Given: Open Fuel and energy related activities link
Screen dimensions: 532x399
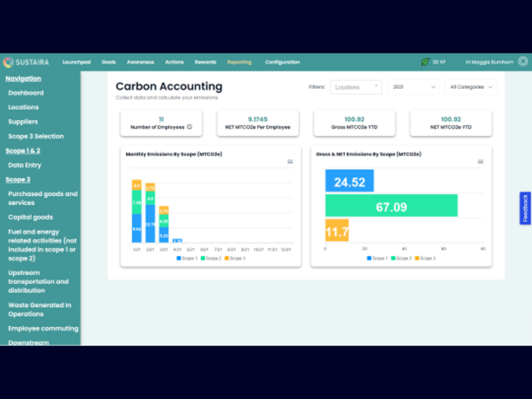Looking at the screenshot, I should pyautogui.click(x=43, y=245).
